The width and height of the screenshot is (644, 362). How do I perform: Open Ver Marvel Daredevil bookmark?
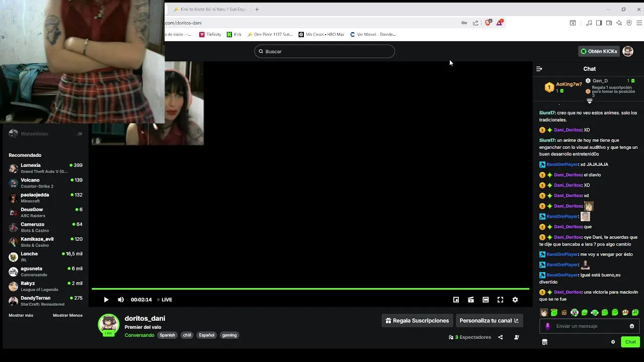tap(373, 35)
